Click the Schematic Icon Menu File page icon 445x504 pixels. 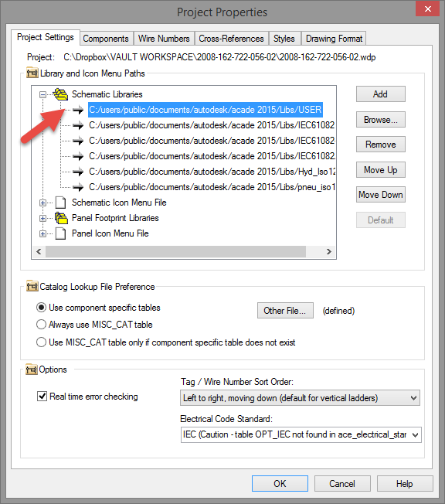point(61,203)
